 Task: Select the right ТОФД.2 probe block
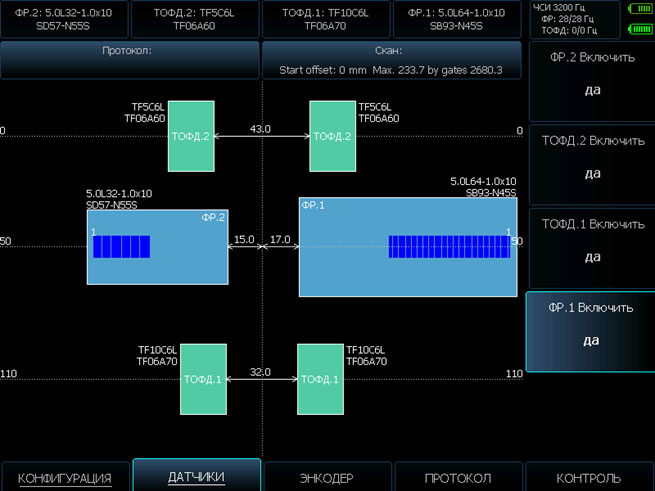point(332,135)
